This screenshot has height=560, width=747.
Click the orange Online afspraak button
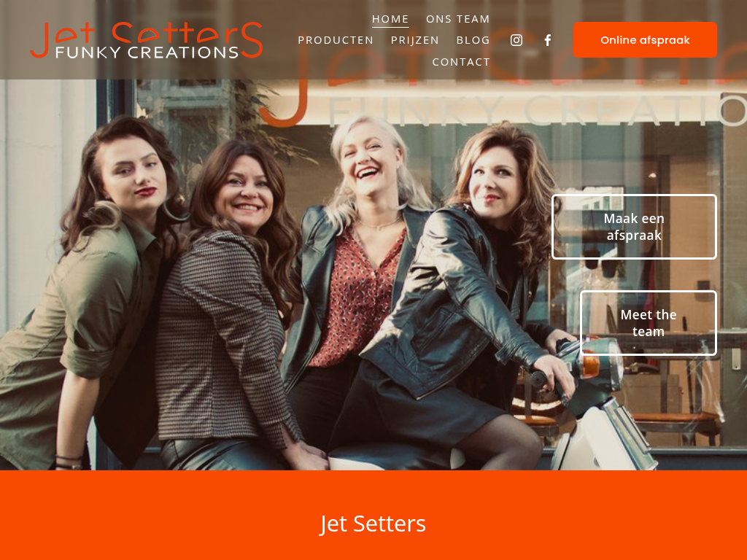pyautogui.click(x=645, y=40)
